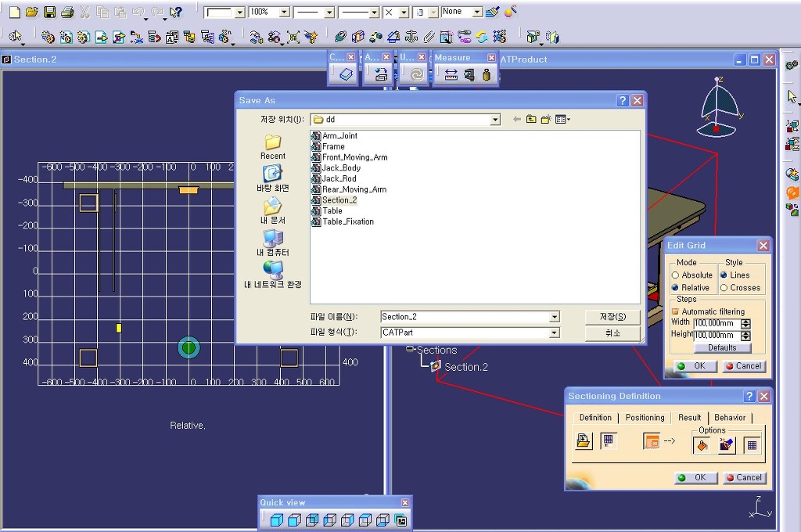The width and height of the screenshot is (801, 532).
Task: Select the Crosses style radio button
Action: (724, 288)
